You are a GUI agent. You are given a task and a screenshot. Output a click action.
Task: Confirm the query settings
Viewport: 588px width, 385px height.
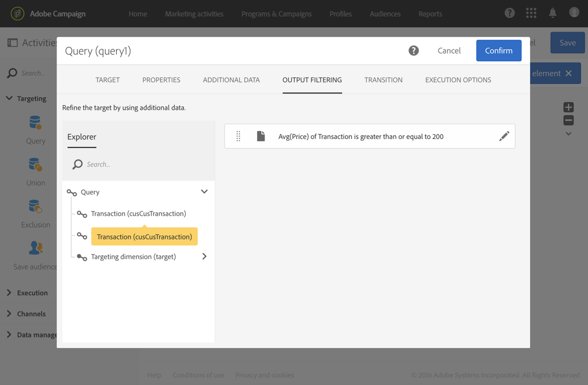pos(498,50)
